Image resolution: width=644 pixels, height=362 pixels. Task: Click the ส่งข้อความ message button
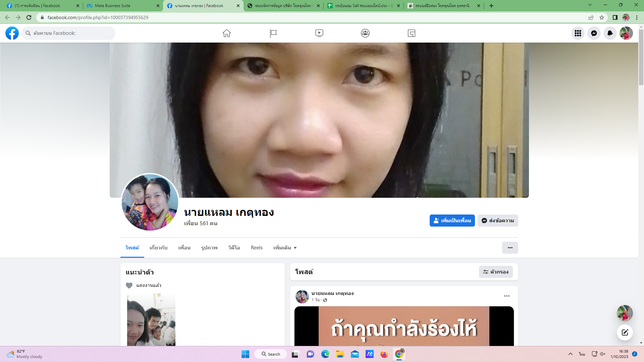[x=498, y=221]
